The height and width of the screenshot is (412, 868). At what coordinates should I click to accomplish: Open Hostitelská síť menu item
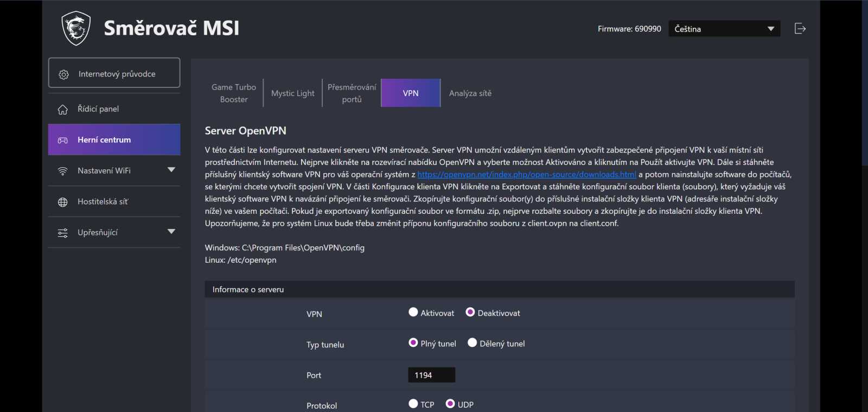tap(114, 201)
